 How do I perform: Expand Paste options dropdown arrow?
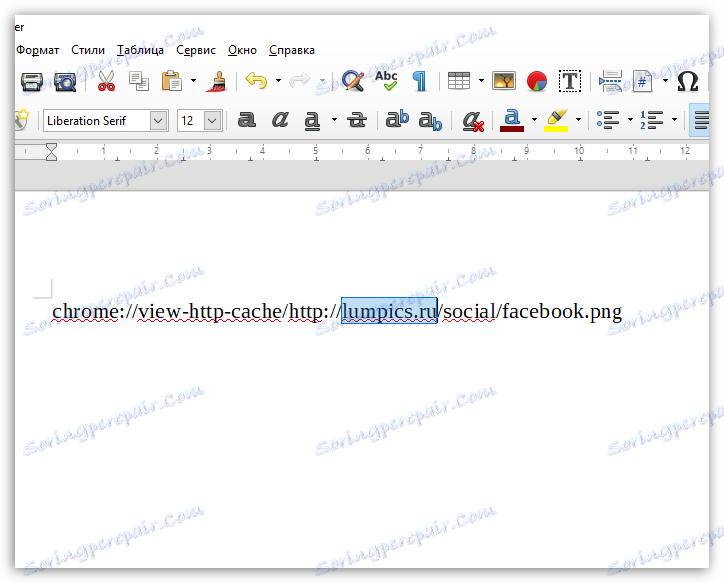point(193,81)
